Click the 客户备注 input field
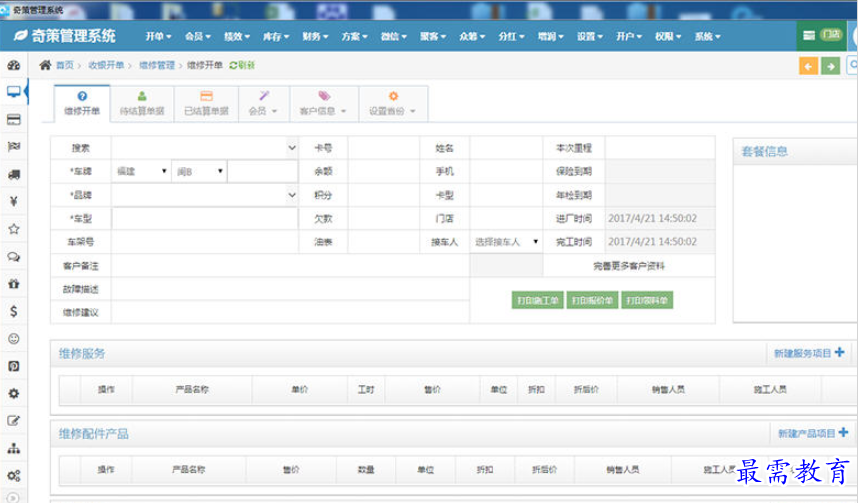The height and width of the screenshot is (503, 858). (290, 266)
